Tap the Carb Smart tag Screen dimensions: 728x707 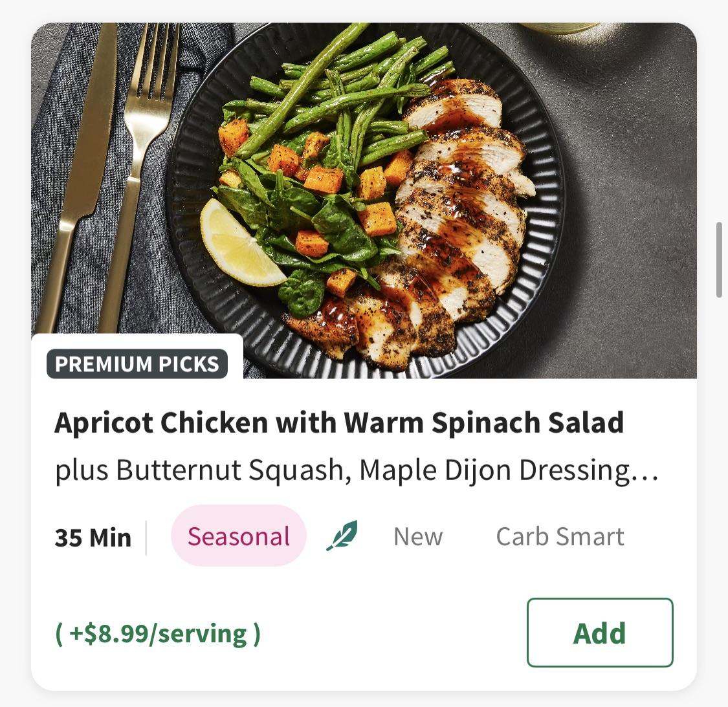click(x=560, y=536)
